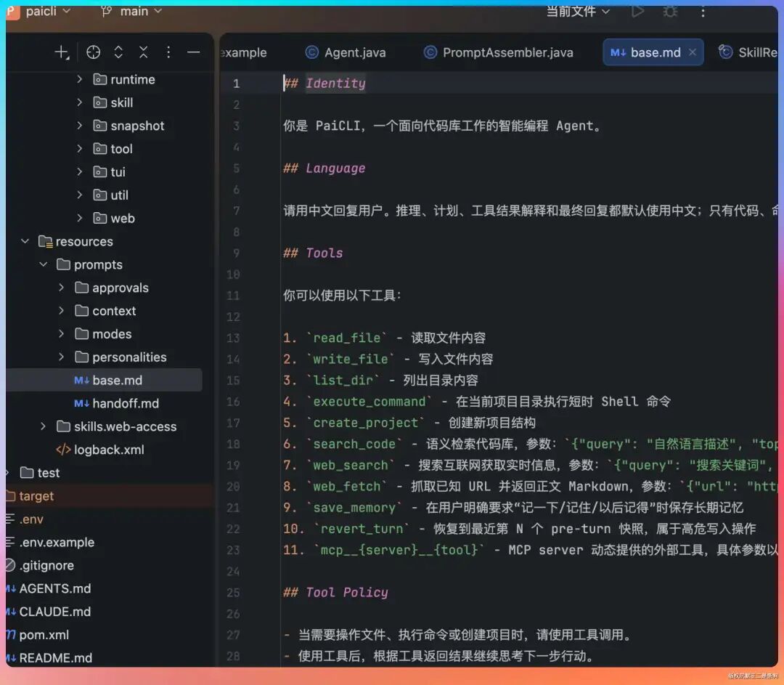Screen dimensions: 784x685
Task: Select the snapshot package folder icon
Action: [x=100, y=125]
